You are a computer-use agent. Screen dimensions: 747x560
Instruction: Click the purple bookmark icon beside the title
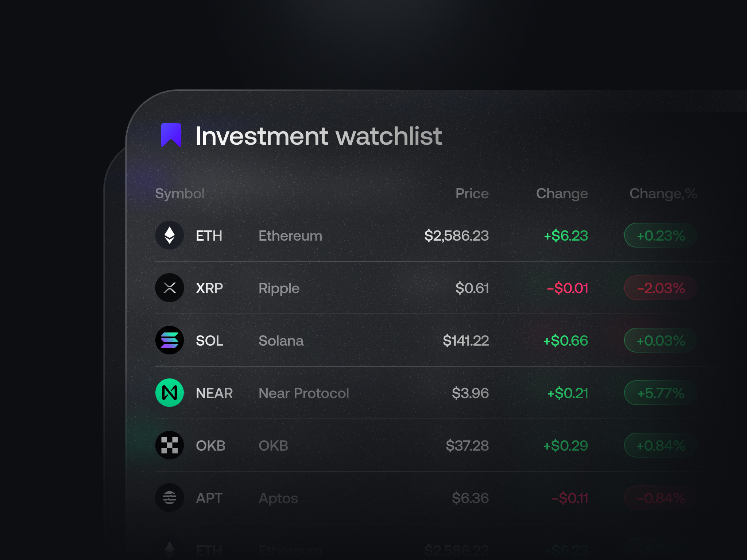(x=172, y=136)
